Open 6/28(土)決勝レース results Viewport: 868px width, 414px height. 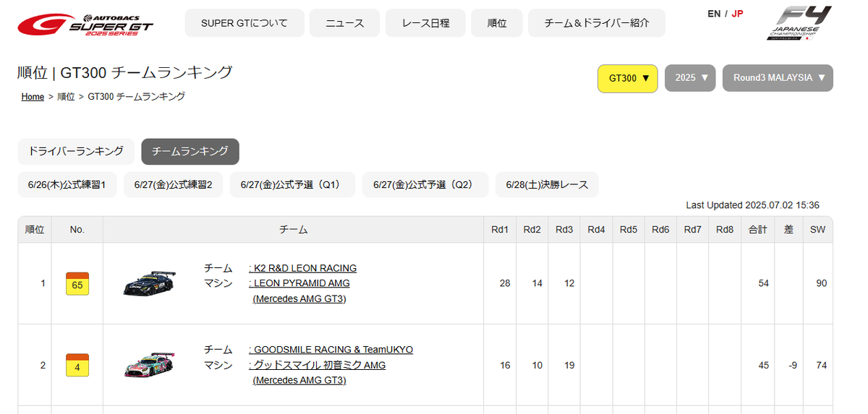click(x=547, y=185)
